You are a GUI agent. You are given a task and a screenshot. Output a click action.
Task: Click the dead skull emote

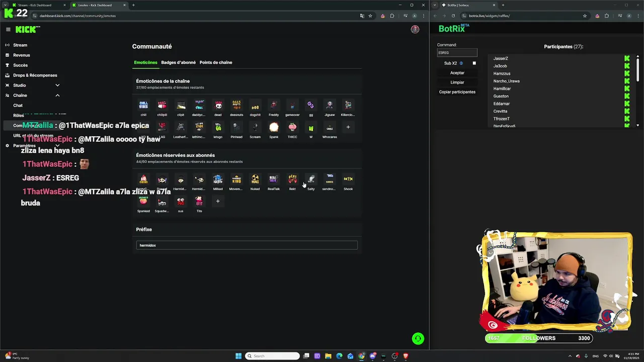(218, 105)
